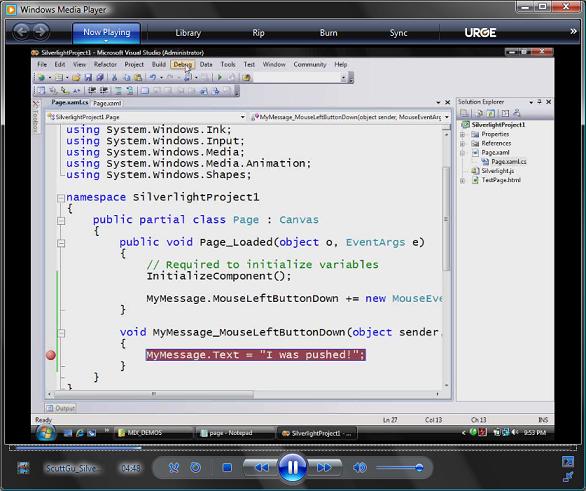Image resolution: width=586 pixels, height=491 pixels.
Task: Open Solution Explorer window position dropdown
Action: tap(531, 102)
